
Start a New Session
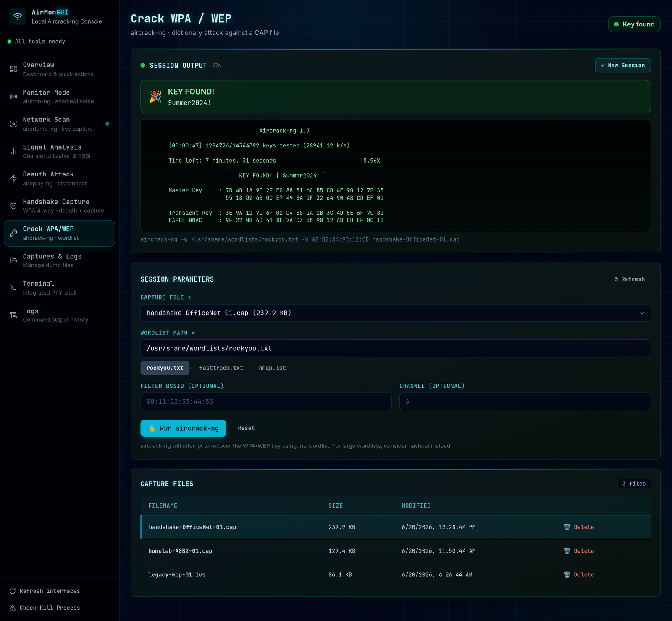[x=623, y=66]
